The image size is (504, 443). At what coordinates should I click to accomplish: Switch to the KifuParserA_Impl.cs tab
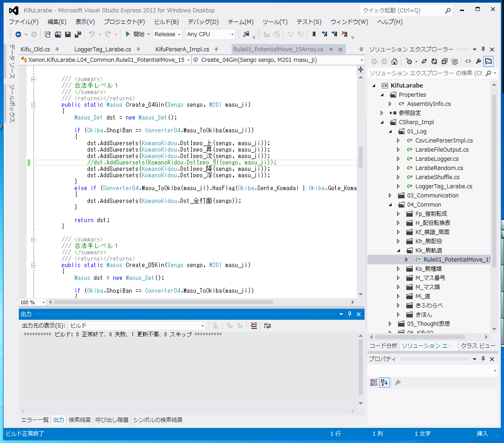click(x=182, y=49)
